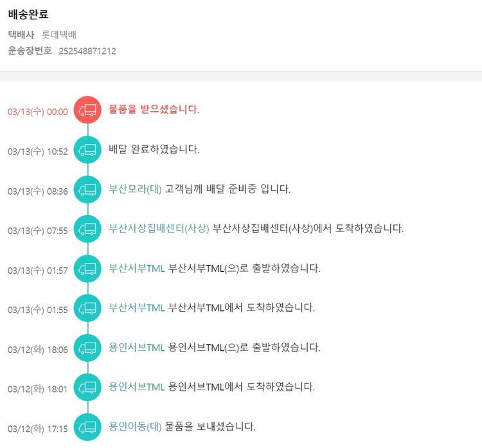This screenshot has width=482, height=448.
Task: Click the red truck icon for received item
Action: (87, 110)
